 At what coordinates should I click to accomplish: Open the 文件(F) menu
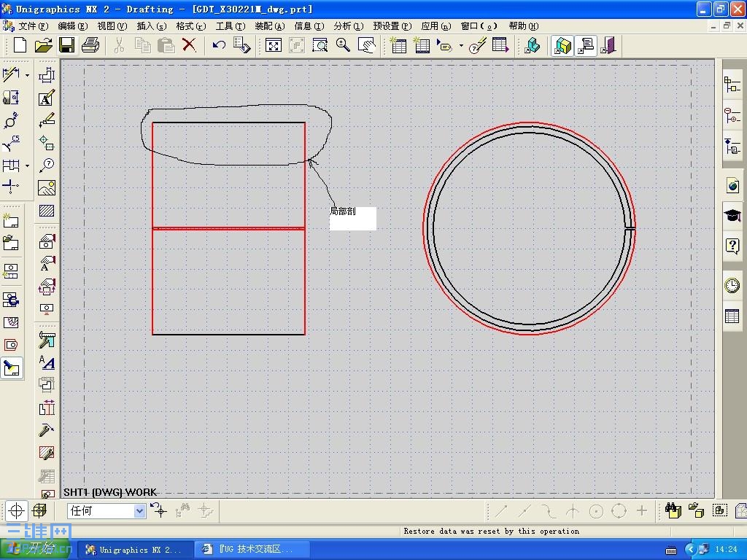coord(34,26)
